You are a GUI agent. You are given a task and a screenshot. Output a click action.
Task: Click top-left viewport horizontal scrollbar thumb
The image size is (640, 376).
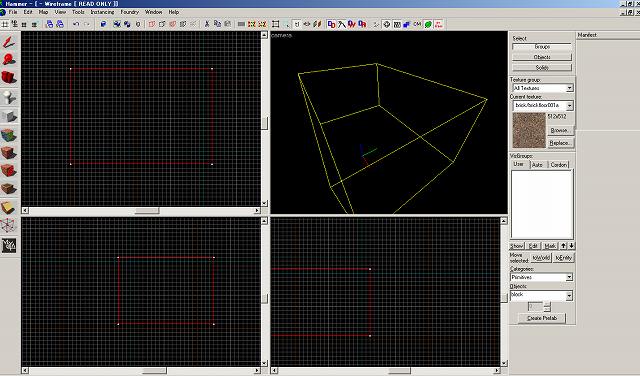coord(147,211)
